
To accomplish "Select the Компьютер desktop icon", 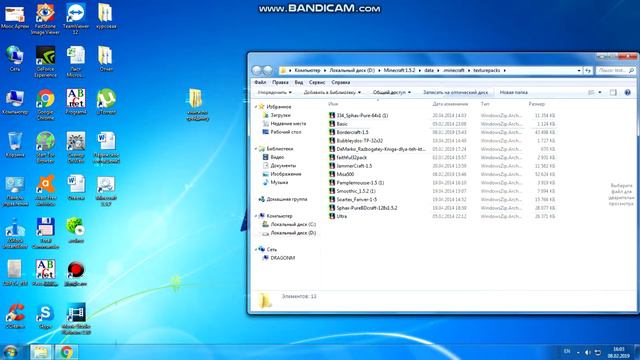I will (15, 102).
